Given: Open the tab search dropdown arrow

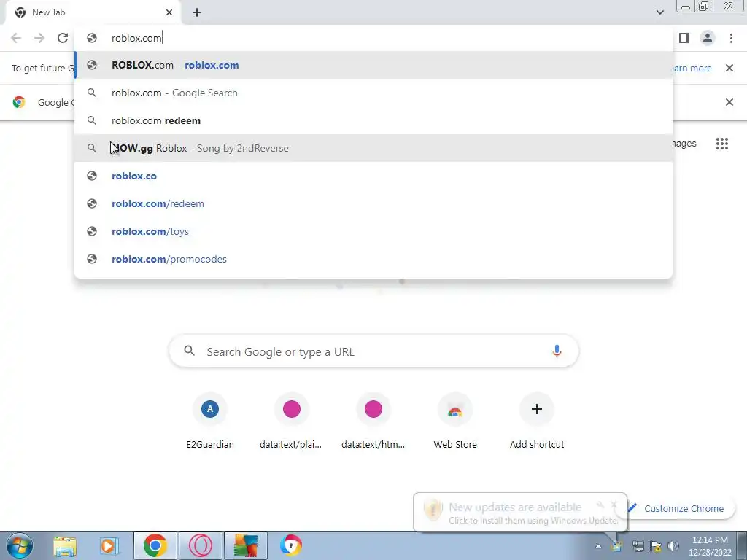Looking at the screenshot, I should (659, 12).
